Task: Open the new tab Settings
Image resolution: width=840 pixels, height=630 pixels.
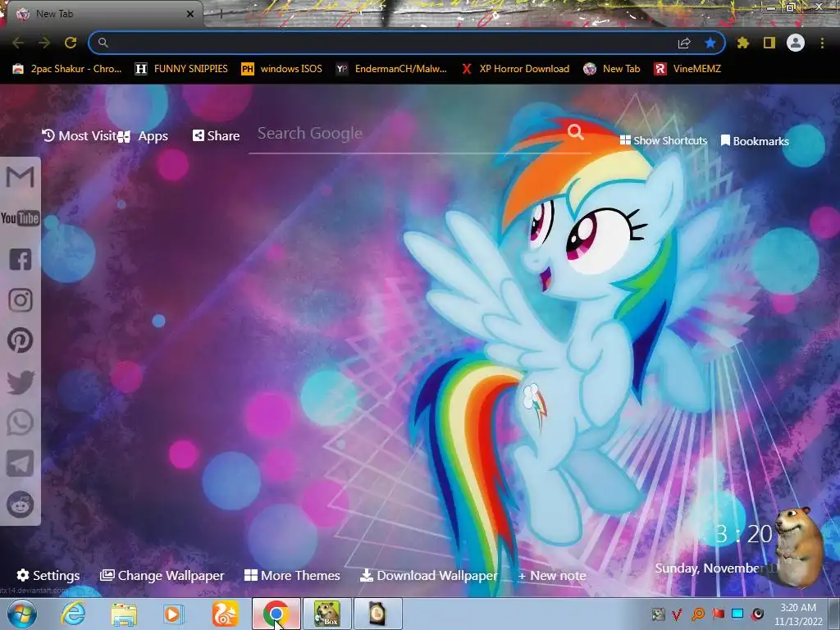Action: (x=48, y=575)
